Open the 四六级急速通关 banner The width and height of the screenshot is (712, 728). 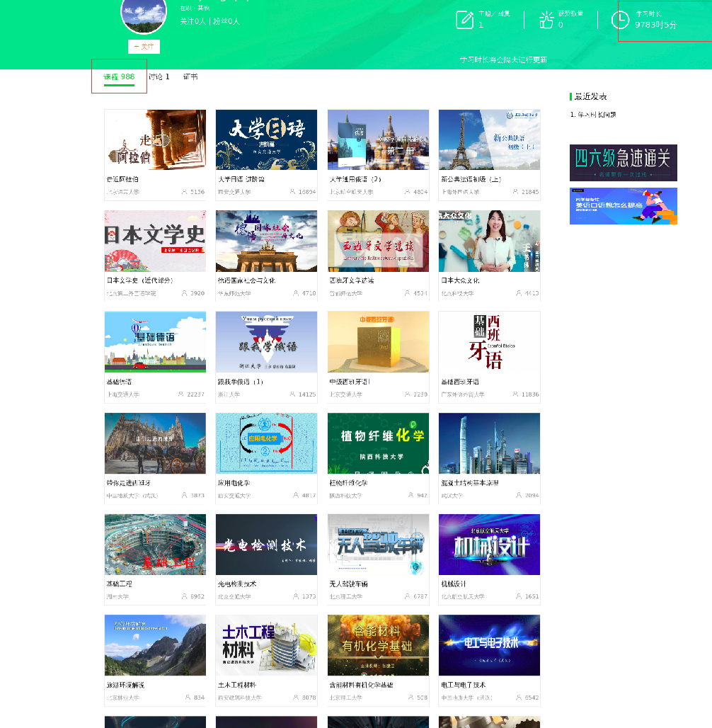[623, 163]
